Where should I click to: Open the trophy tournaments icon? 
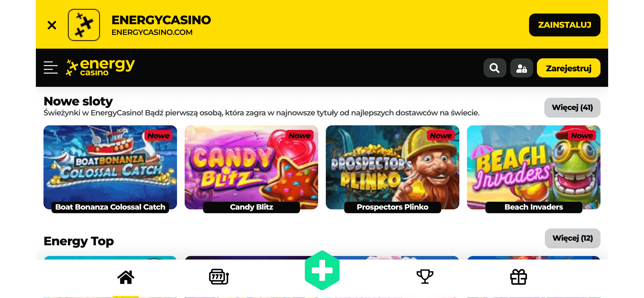(425, 277)
